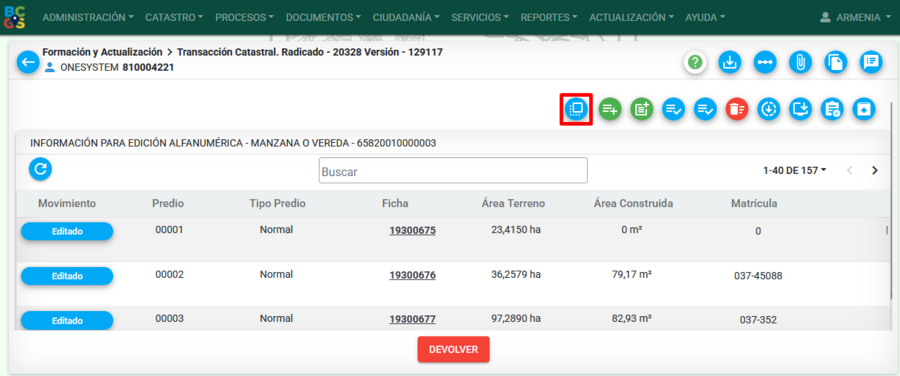Click the red-highlighted selection square icon
The image size is (900, 376).
(576, 109)
